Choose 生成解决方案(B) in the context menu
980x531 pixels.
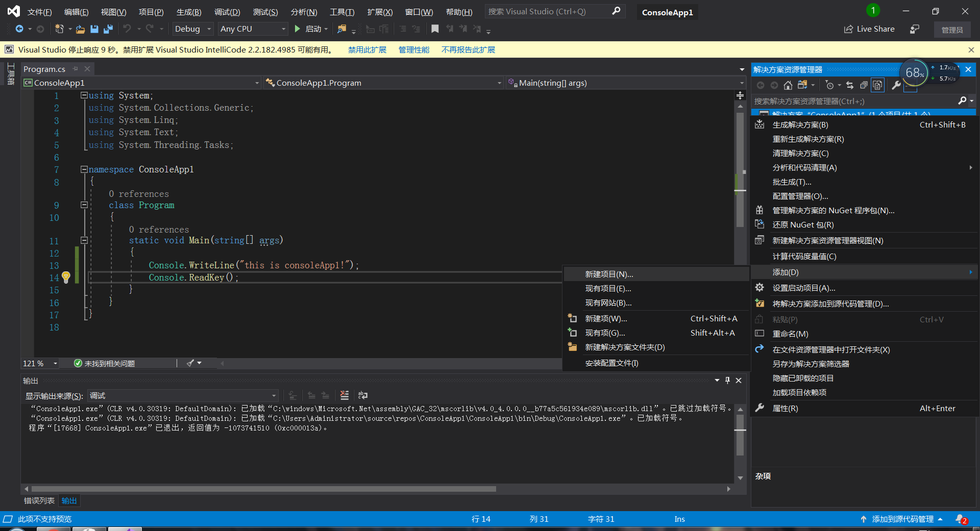click(864, 124)
